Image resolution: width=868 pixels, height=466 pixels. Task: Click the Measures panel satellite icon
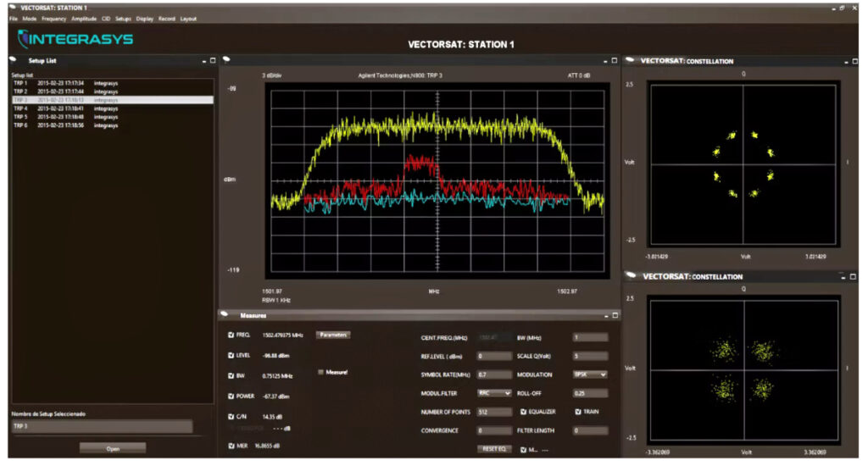226,314
